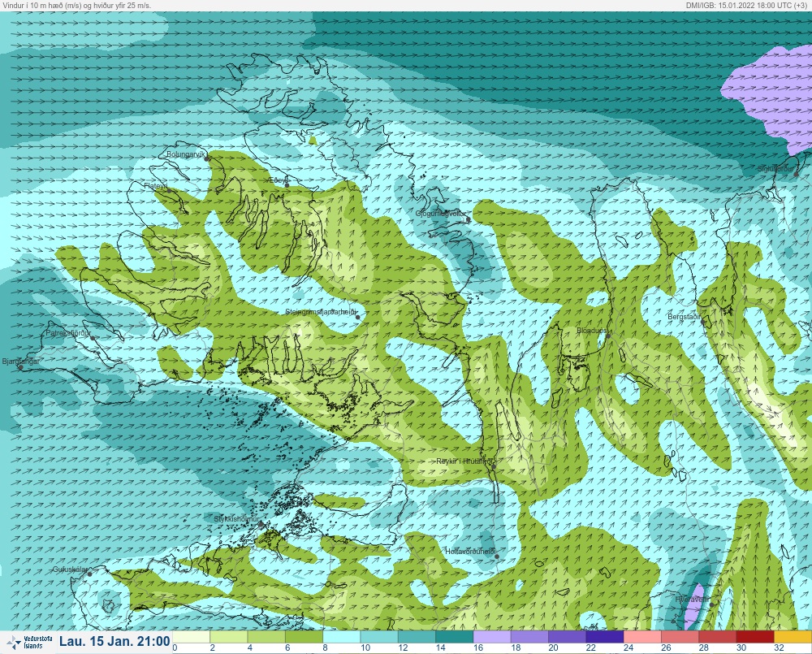Pick the 16–18 m/s lavender legend swatch
The image size is (812, 654).
[492, 636]
